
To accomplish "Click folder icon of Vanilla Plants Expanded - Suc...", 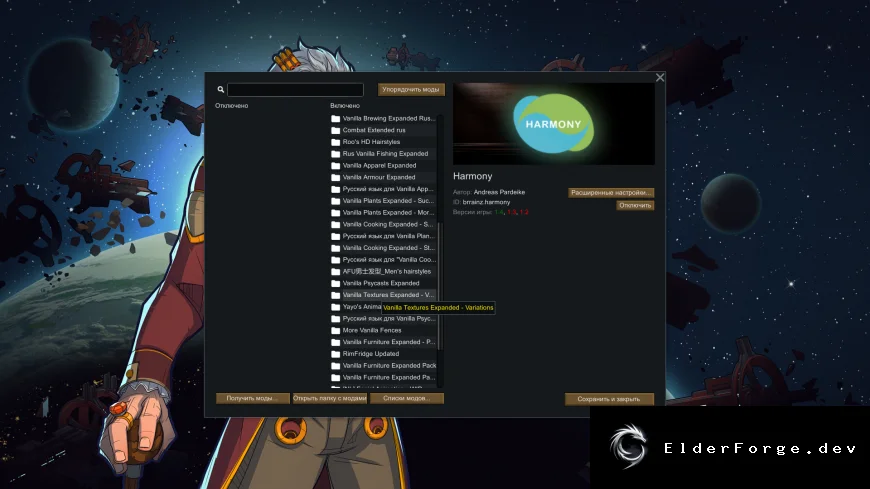I will click(336, 201).
